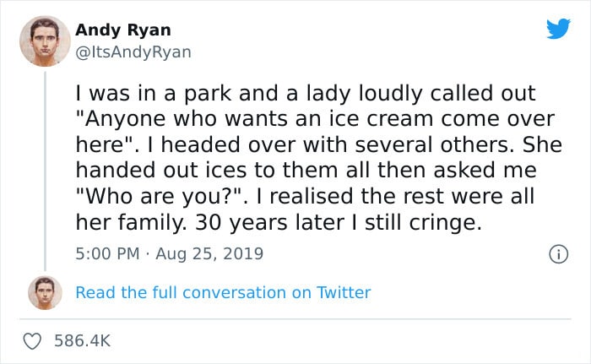Click the @ItsAndyRyan handle

tap(133, 52)
